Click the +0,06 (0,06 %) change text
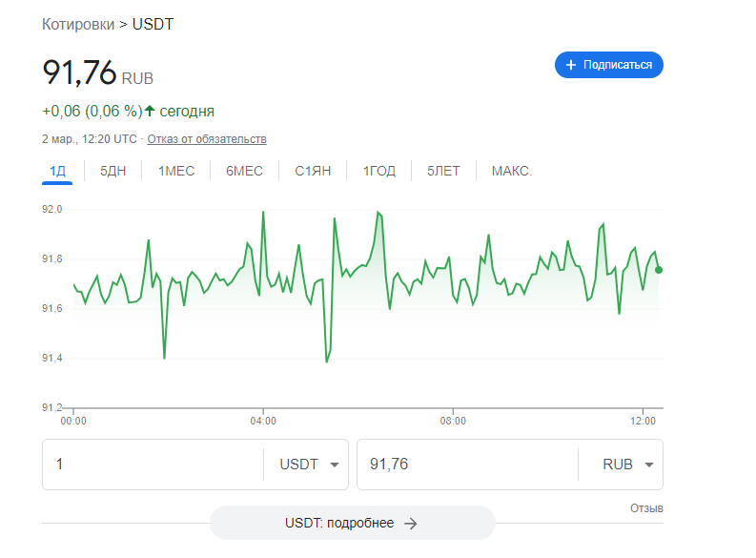 coord(92,111)
